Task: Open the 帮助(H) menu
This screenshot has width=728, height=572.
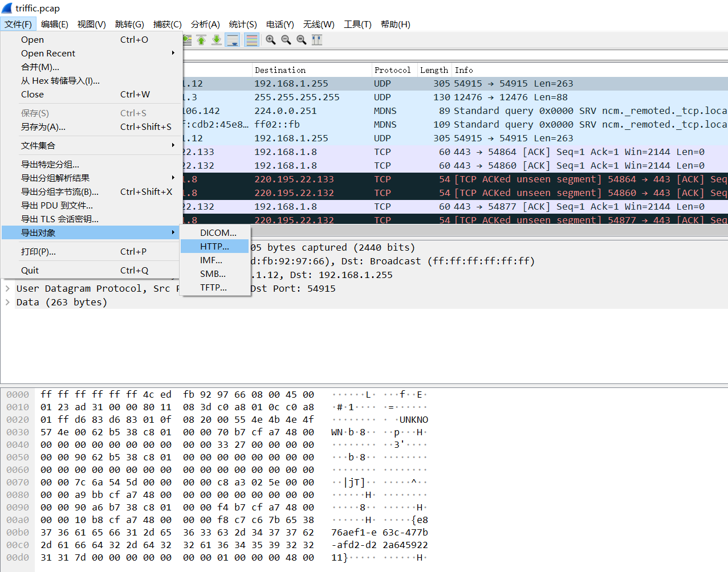Action: 396,24
